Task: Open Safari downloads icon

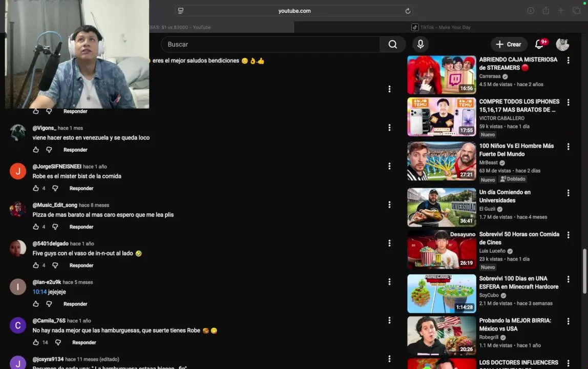Action: tap(530, 11)
